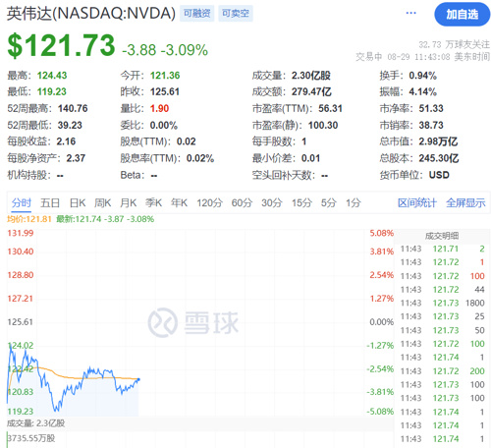Click the 成交量: 2.3亿股 chart label

point(35,423)
